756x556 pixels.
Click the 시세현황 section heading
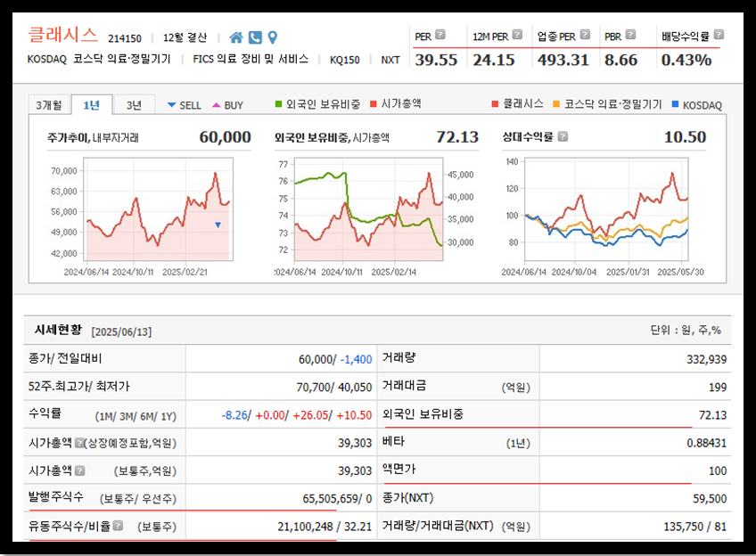click(58, 330)
